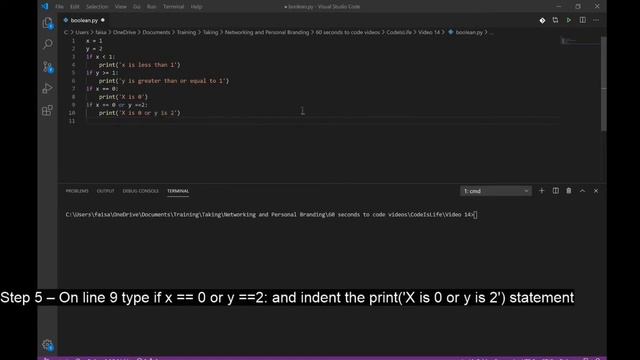Click line number 10 in the gutter

(72, 113)
